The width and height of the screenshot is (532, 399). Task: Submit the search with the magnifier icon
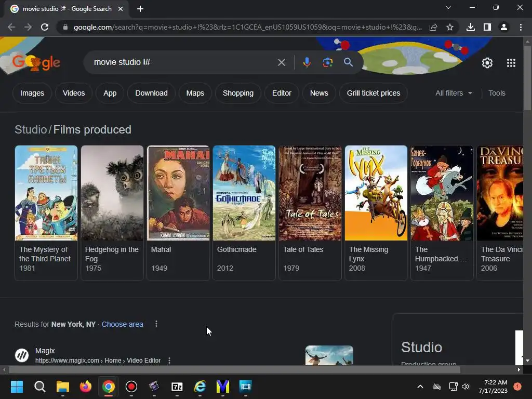pos(348,62)
